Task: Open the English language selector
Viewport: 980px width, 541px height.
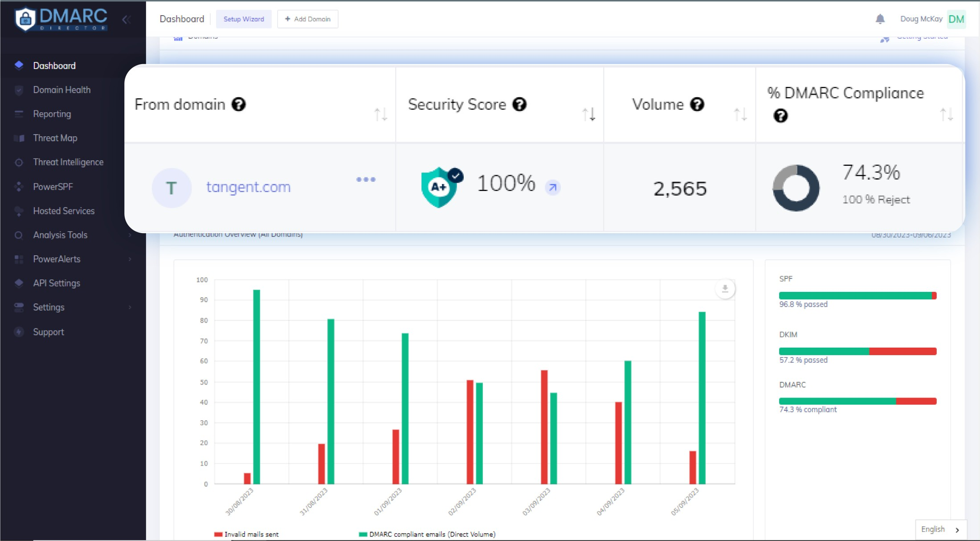Action: [940, 529]
